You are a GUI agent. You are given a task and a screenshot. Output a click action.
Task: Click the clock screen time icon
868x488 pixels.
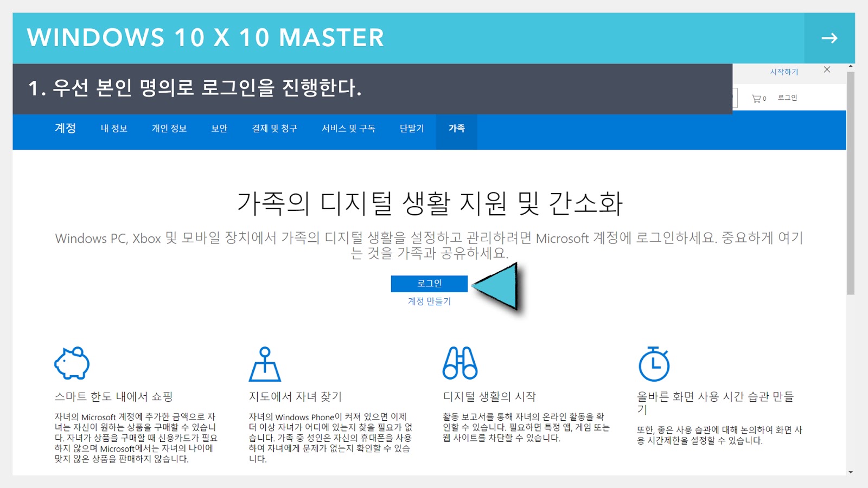[654, 364]
